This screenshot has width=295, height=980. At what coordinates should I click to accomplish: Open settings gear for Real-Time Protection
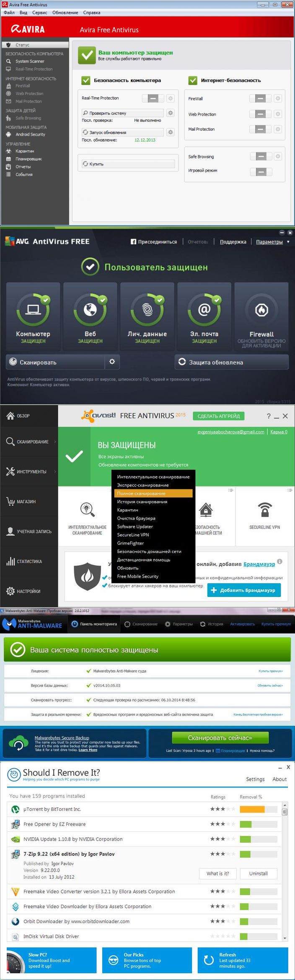(171, 98)
